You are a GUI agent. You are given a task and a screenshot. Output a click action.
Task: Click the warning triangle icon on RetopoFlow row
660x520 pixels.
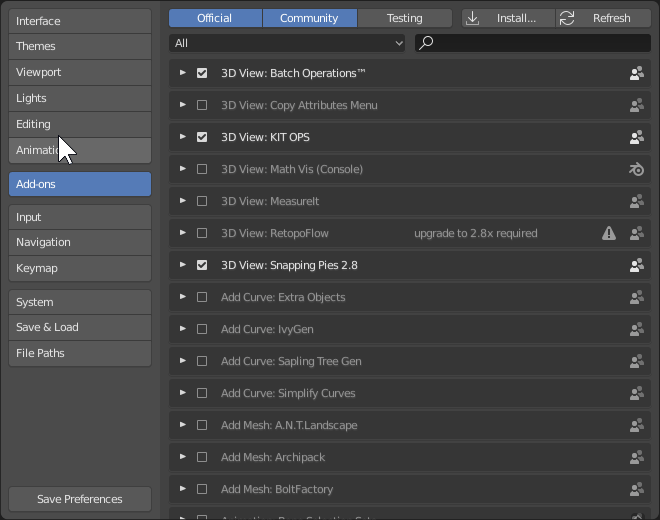pyautogui.click(x=609, y=233)
